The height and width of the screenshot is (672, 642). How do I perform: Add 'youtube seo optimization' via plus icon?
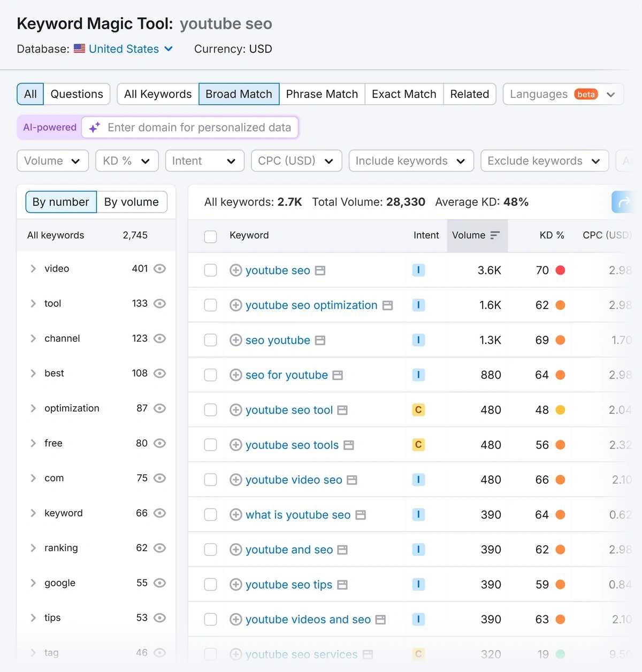point(235,305)
